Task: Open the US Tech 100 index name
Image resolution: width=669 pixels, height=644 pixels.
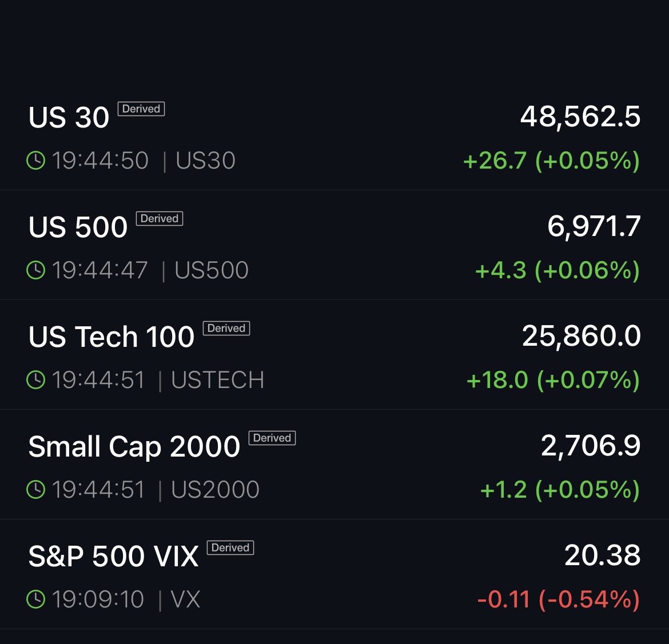Action: click(x=111, y=337)
